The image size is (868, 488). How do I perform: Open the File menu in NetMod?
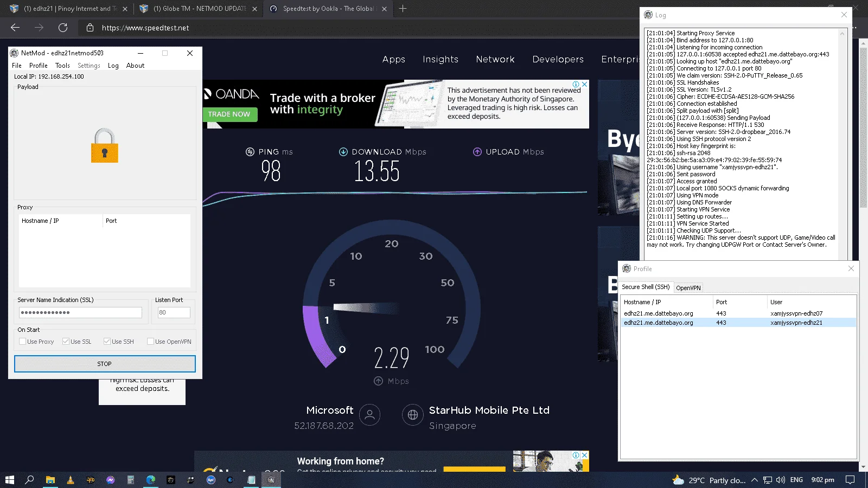coord(17,66)
